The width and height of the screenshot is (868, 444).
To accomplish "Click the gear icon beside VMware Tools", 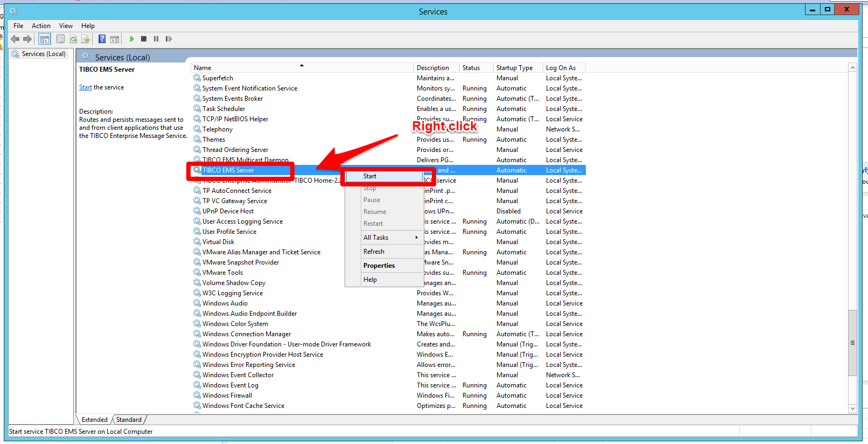I will 197,273.
